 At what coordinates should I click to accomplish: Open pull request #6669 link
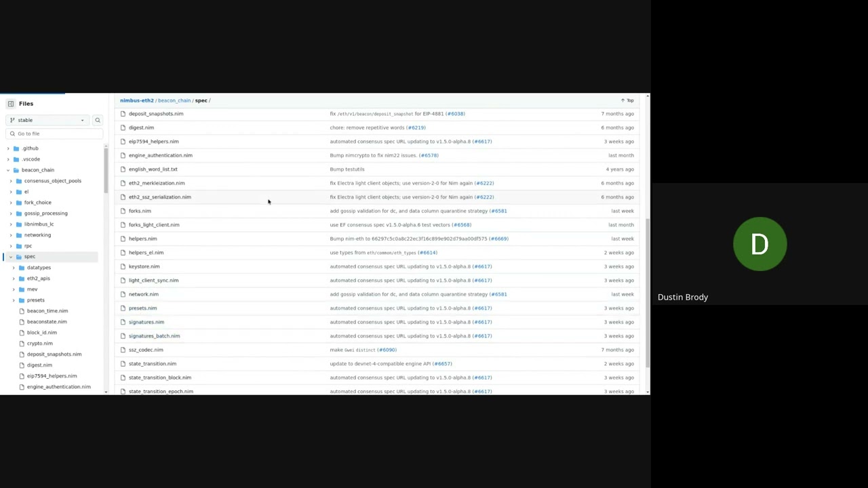499,239
